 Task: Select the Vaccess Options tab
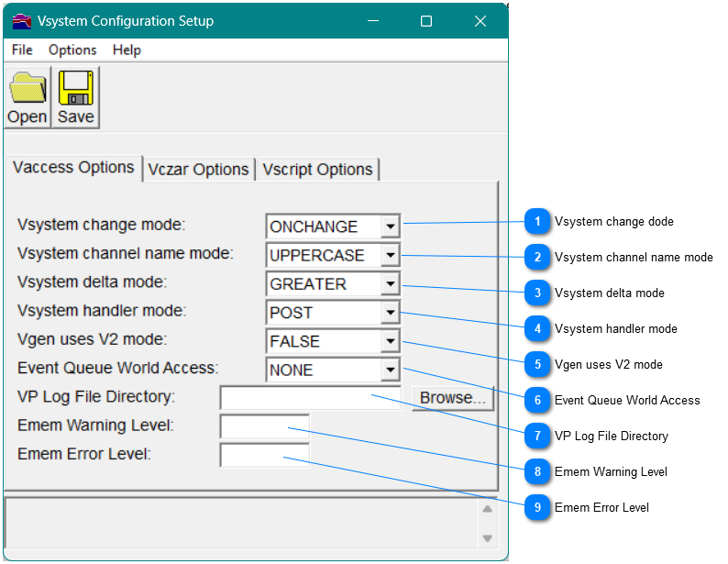[73, 168]
